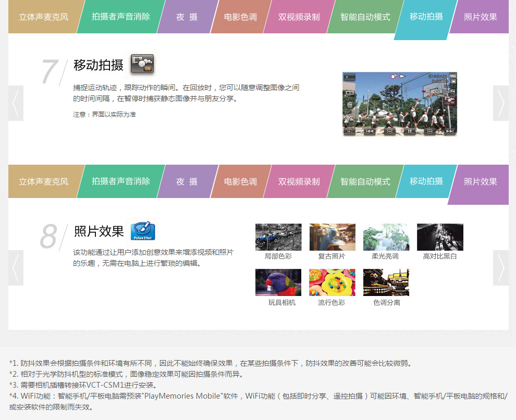Open 双视频录制 tab above section 7
This screenshot has height=420, width=516.
coord(299,17)
